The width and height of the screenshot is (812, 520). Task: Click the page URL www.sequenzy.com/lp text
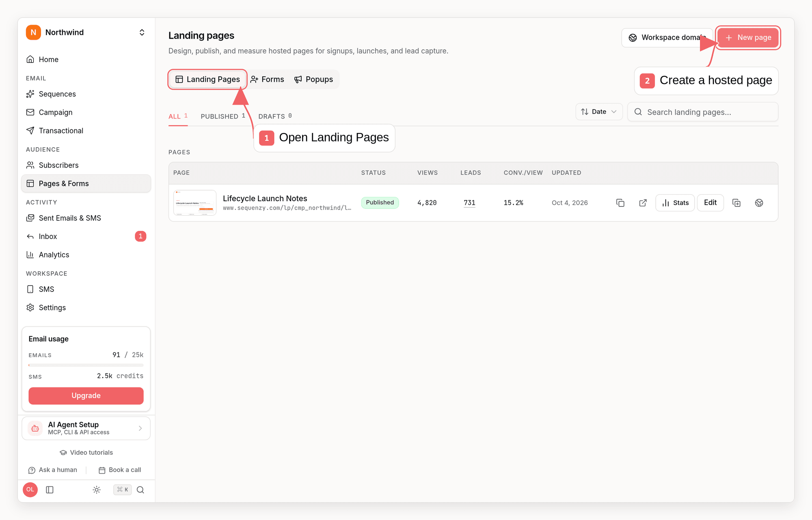click(x=287, y=208)
